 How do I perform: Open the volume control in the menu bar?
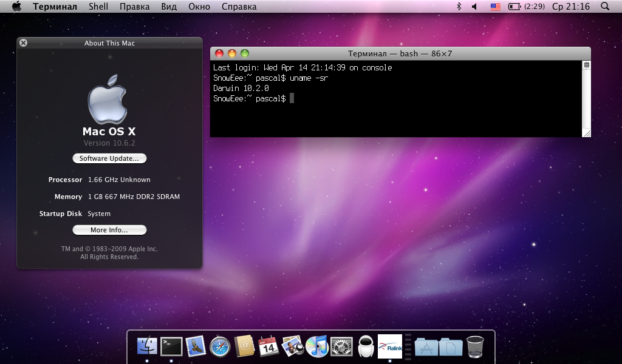pos(474,6)
